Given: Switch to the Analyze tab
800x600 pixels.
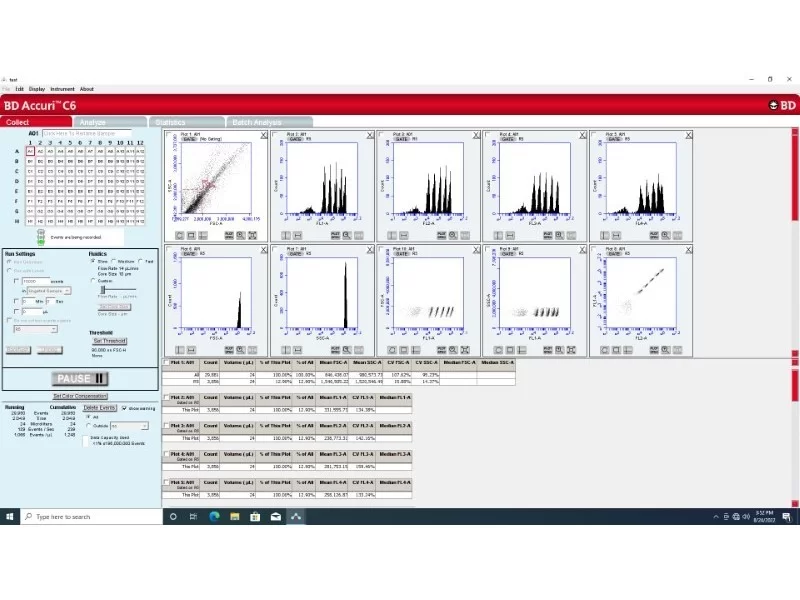Looking at the screenshot, I should point(110,122).
